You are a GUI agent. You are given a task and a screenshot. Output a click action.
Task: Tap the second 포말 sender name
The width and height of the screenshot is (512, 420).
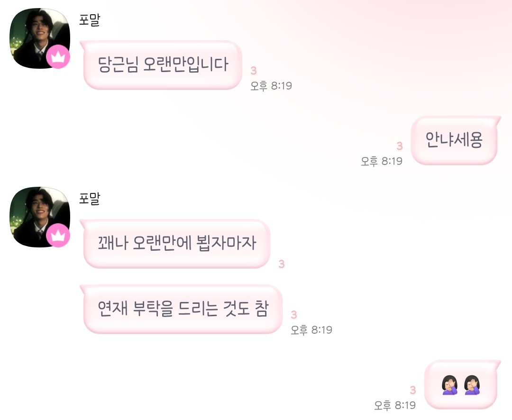(90, 199)
